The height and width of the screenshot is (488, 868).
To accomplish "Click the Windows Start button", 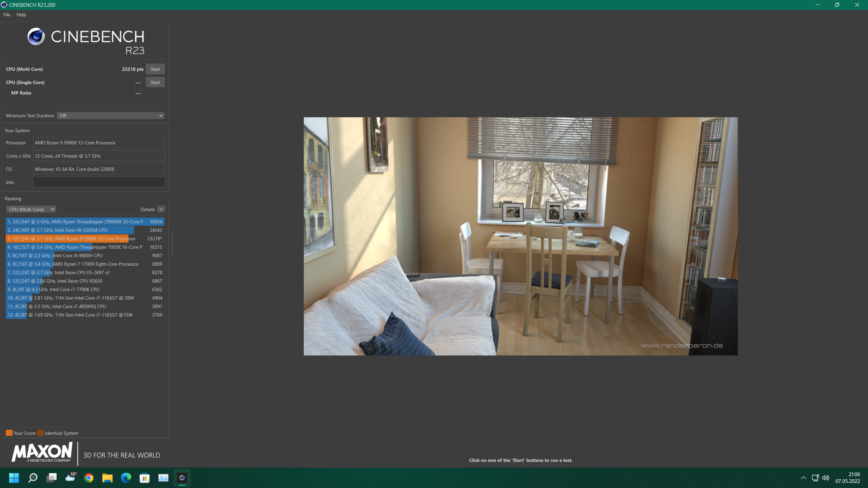I will pyautogui.click(x=14, y=478).
